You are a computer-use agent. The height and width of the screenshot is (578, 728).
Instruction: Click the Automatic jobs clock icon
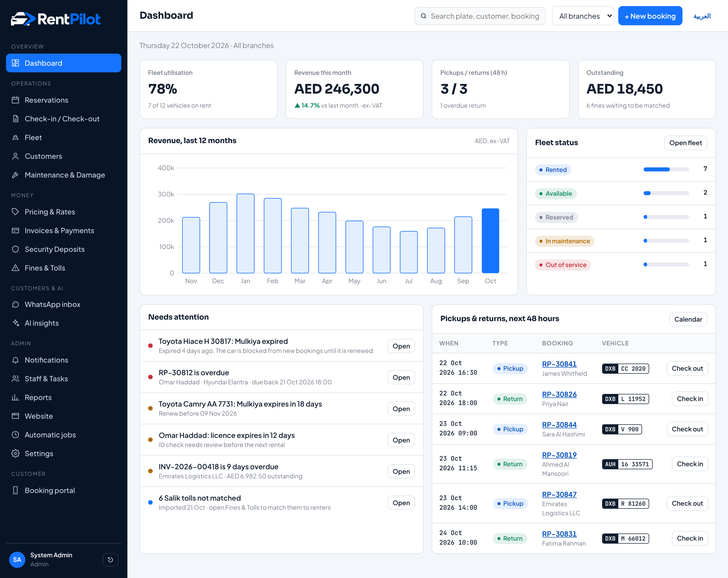(x=15, y=435)
